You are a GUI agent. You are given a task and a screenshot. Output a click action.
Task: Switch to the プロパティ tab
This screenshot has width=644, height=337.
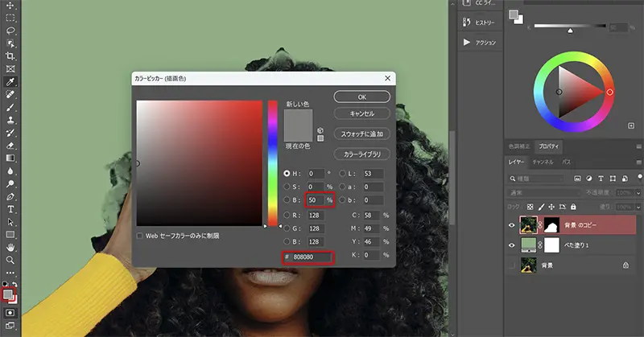(549, 146)
